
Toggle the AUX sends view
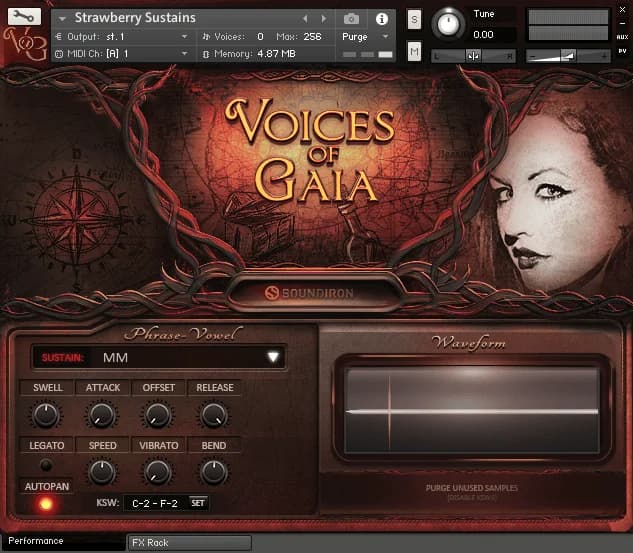pos(622,37)
